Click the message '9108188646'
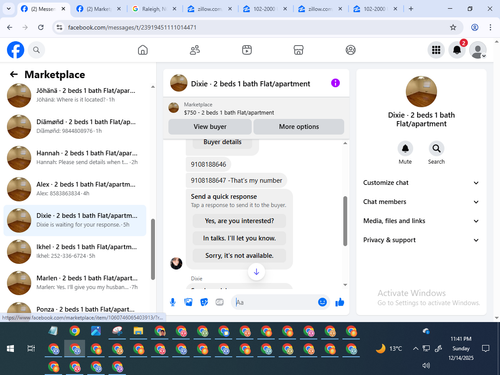Viewport: 500px width, 375px height. coord(208,164)
